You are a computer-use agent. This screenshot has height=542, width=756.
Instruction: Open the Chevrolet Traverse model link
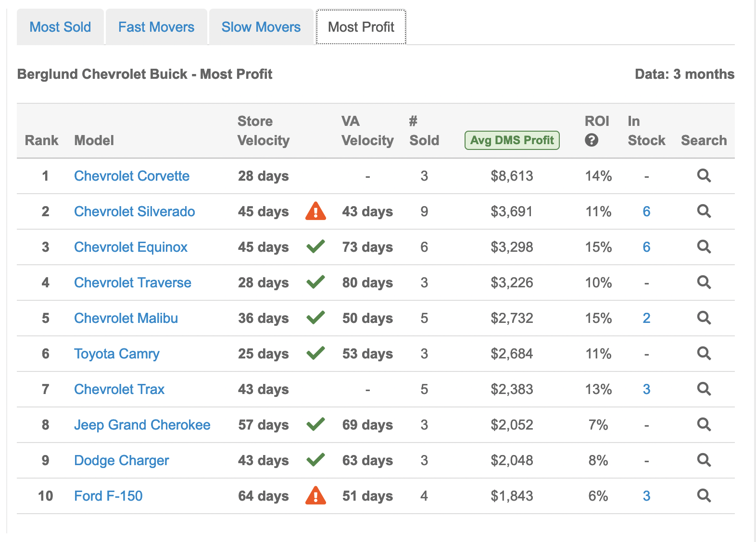[x=133, y=283]
